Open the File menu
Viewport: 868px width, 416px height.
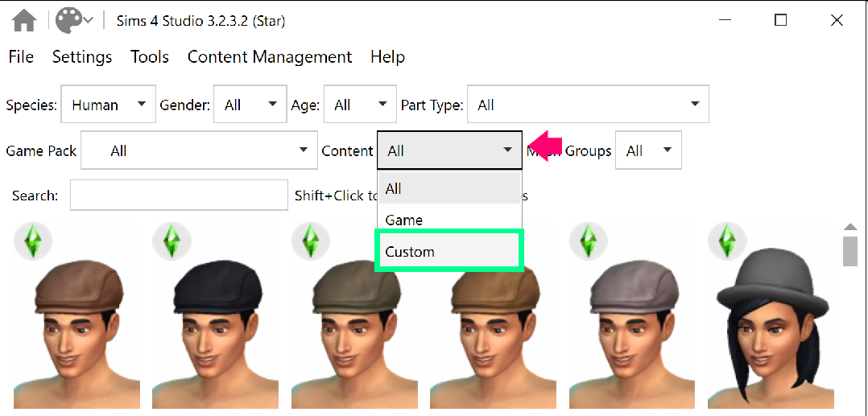21,57
